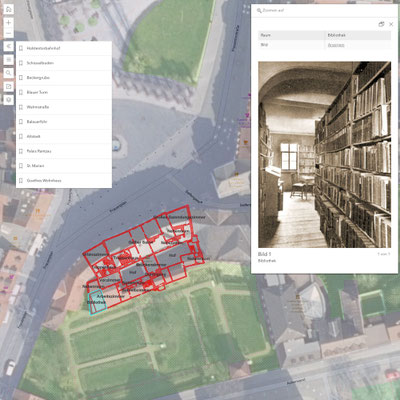Screen dimensions: 400x400
Task: Click the Bild 1 caption under the photo
Action: pyautogui.click(x=265, y=254)
